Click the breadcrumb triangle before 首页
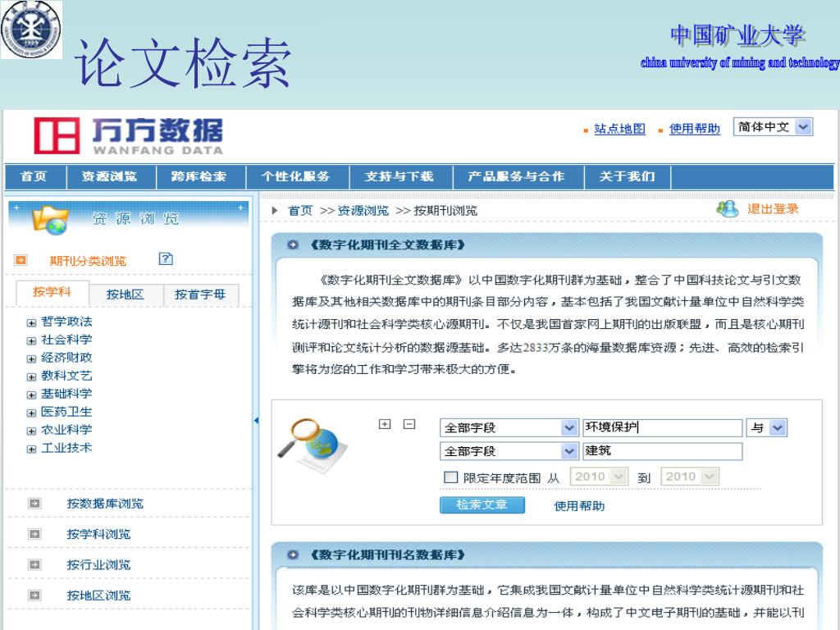Screen dimensions: 840x630 [275, 211]
